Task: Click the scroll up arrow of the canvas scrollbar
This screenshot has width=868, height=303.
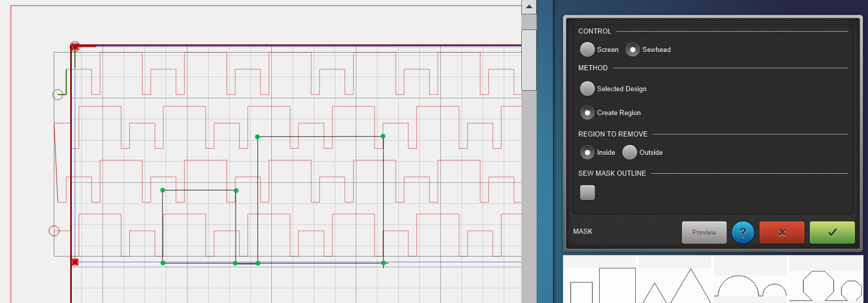Action: pyautogui.click(x=529, y=7)
